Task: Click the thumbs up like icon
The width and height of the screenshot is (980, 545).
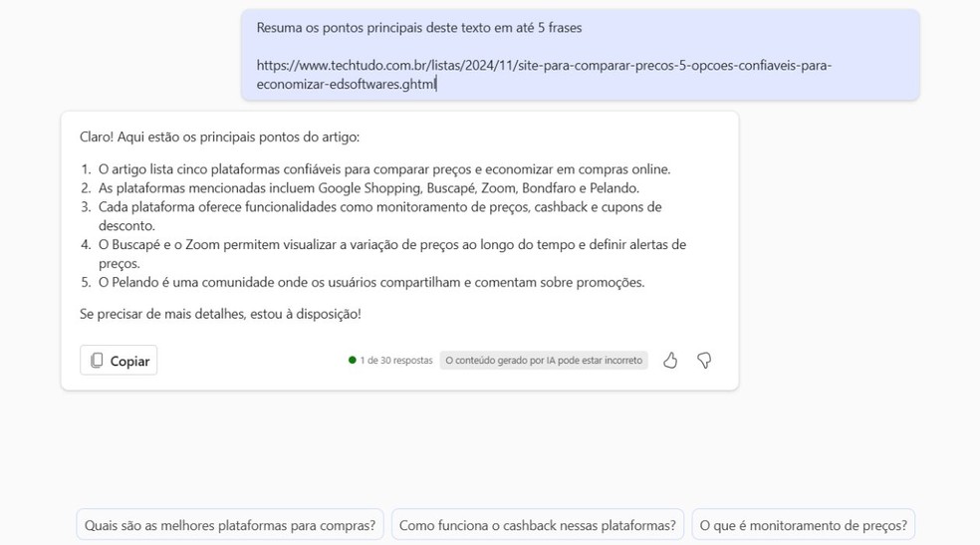Action: pos(670,361)
